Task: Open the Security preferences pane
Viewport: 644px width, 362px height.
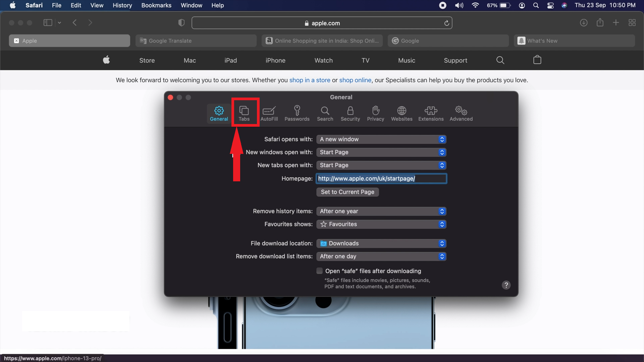Action: pyautogui.click(x=350, y=113)
